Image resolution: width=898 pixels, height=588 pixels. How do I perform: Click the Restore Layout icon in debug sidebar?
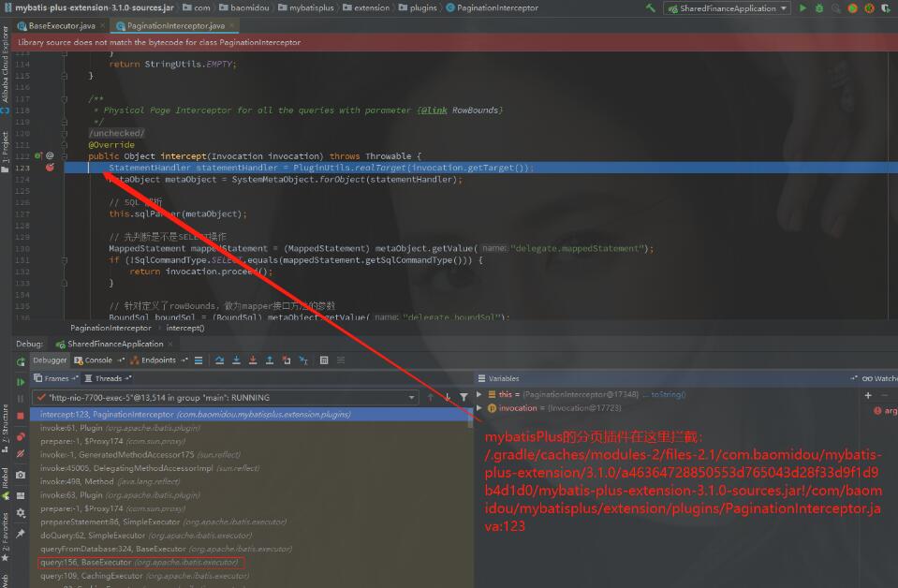coord(21,495)
